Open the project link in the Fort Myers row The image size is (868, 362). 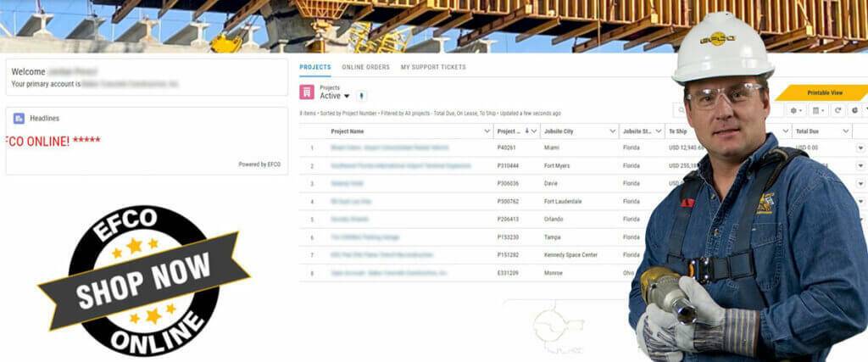click(x=400, y=165)
